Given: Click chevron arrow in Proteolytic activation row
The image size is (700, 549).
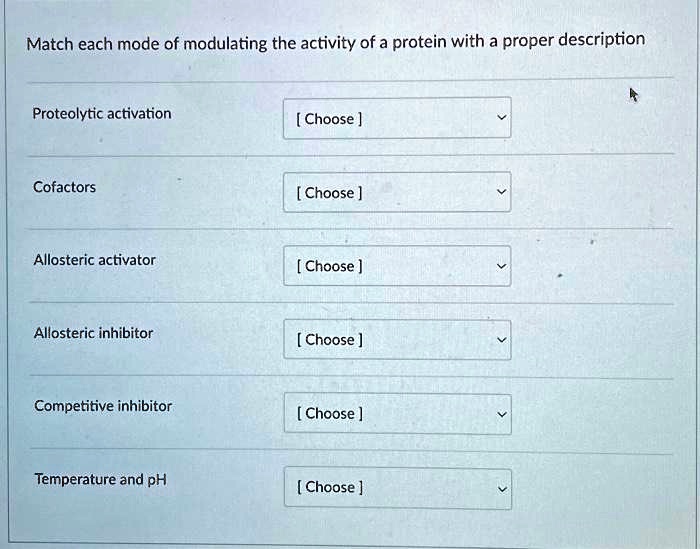Looking at the screenshot, I should tap(502, 117).
